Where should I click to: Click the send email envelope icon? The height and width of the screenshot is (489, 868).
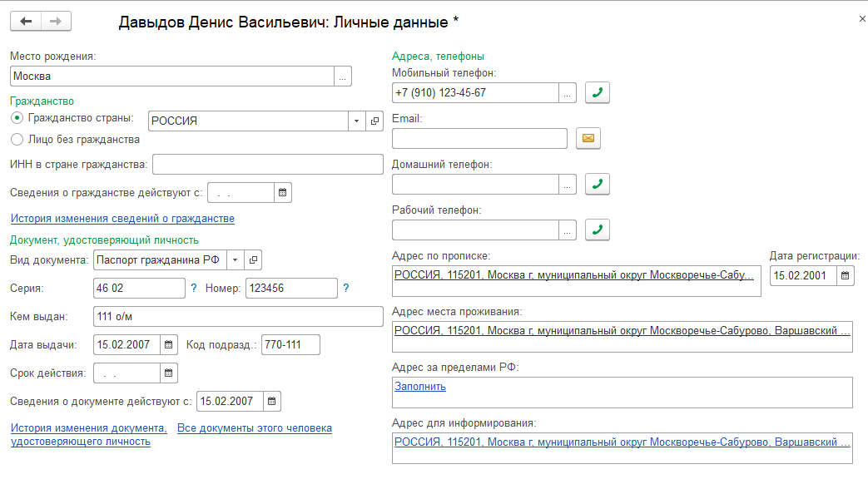tap(588, 138)
